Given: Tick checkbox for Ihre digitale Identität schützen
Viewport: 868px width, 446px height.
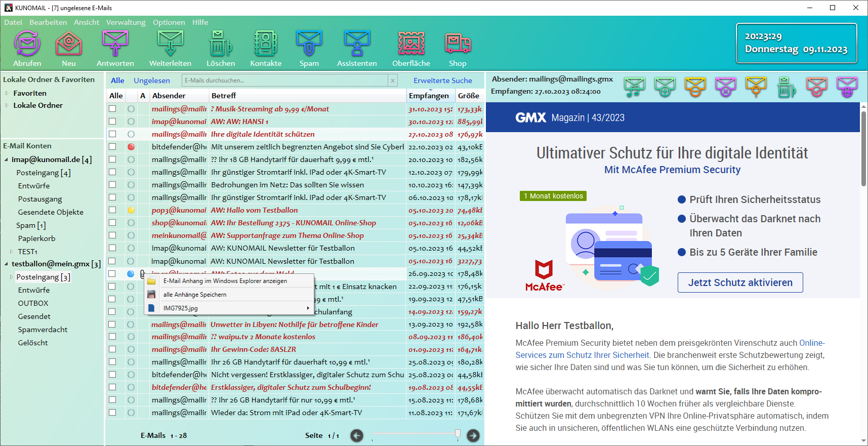Looking at the screenshot, I should pos(112,134).
